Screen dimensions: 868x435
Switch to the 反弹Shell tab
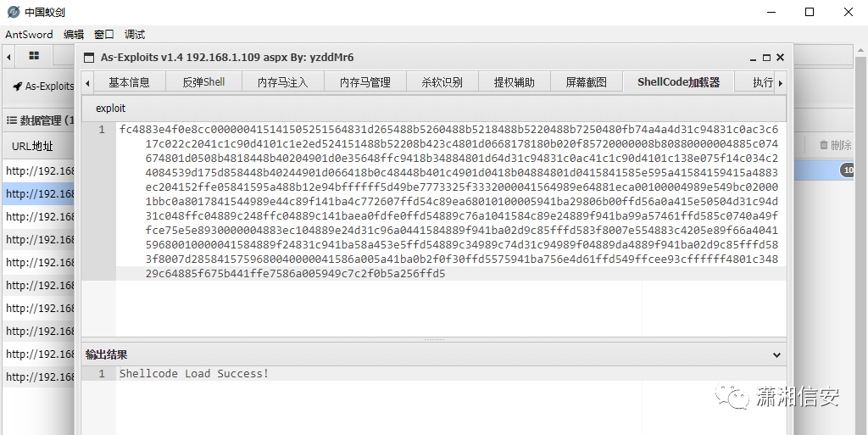(203, 82)
